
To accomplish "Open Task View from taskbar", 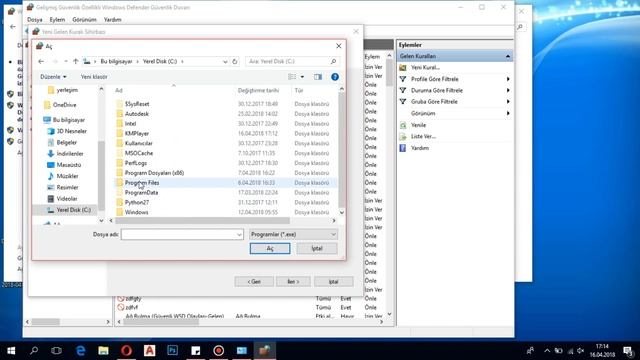I will 57,350.
